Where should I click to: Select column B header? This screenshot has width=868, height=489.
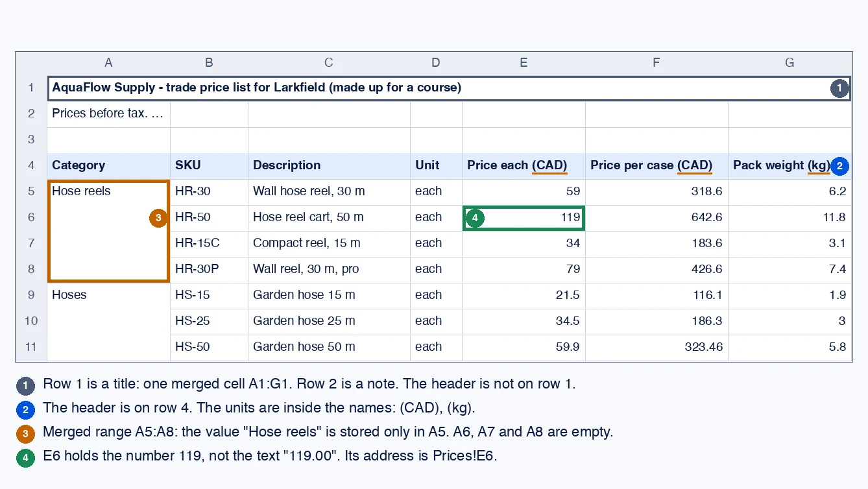pyautogui.click(x=209, y=63)
